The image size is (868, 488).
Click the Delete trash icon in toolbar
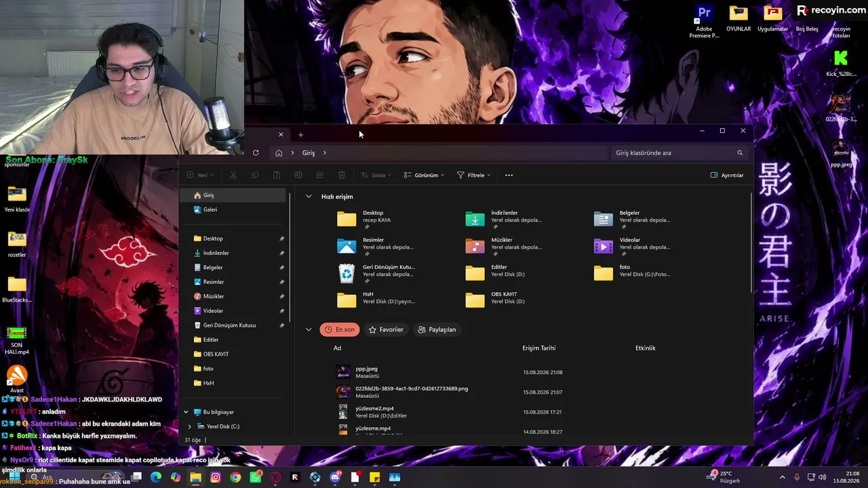coord(341,175)
